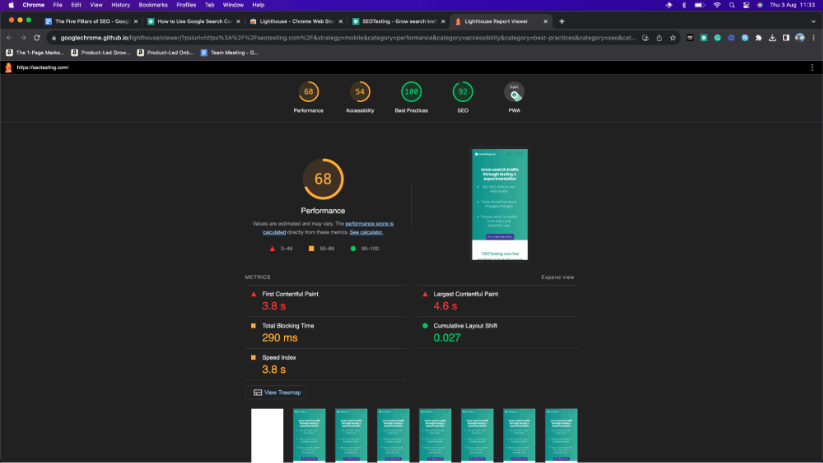The height and width of the screenshot is (463, 823).
Task: Click the Wi-Fi status icon
Action: point(717,5)
